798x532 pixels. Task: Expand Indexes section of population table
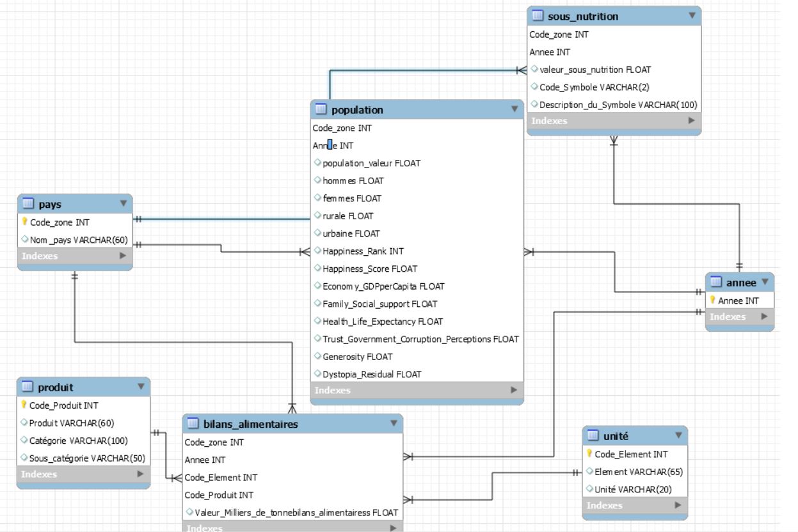tap(513, 390)
